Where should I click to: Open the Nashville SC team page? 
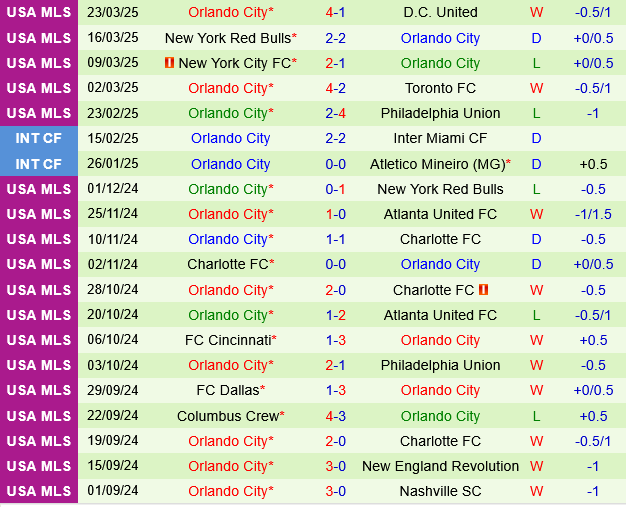point(440,491)
